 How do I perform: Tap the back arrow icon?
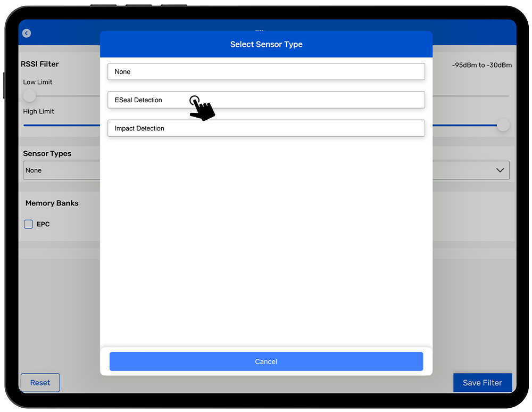27,33
